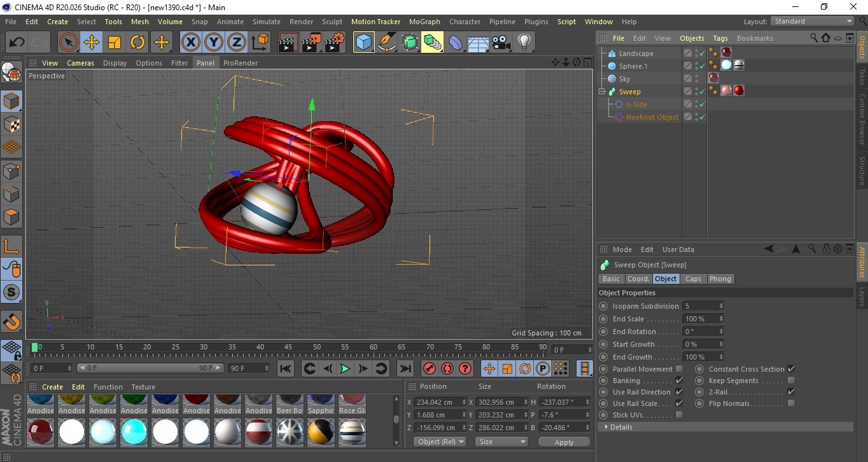
Task: Switch to the Phong tab
Action: click(x=720, y=279)
